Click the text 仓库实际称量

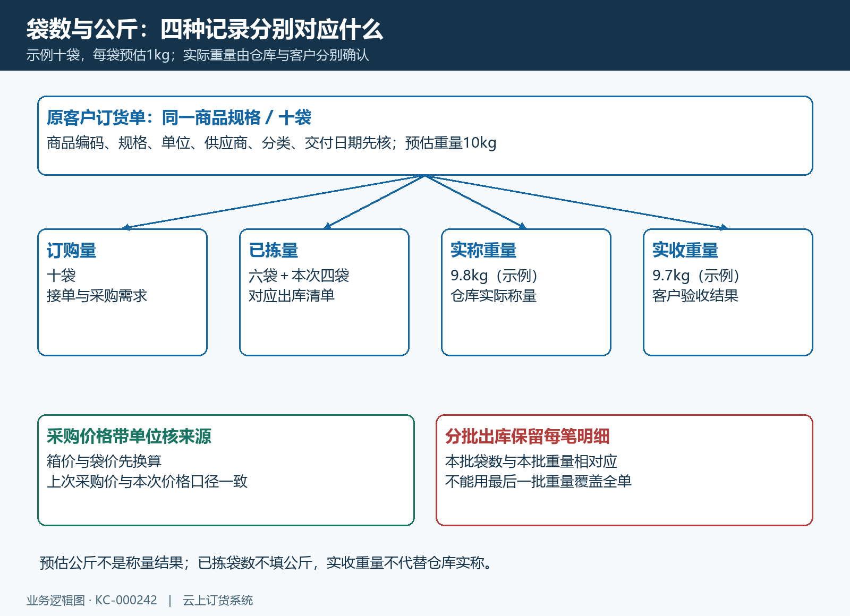click(494, 296)
